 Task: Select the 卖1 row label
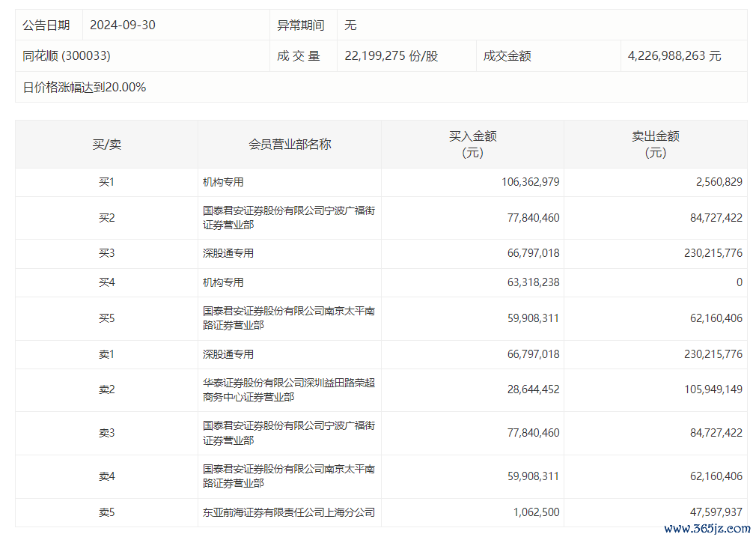coord(106,354)
